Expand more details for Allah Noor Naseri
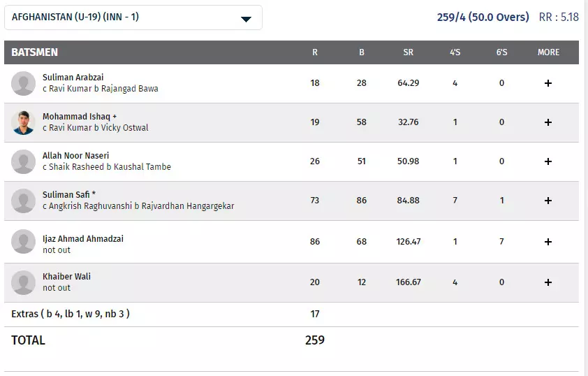 tap(548, 161)
